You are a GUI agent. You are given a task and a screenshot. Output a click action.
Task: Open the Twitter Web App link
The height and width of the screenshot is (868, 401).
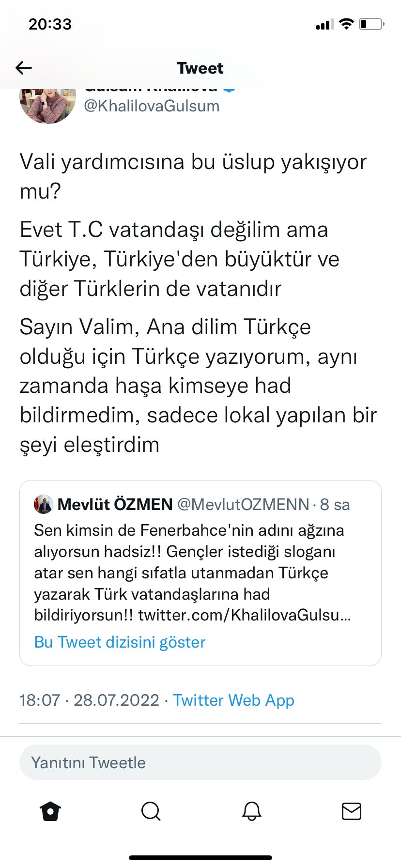(x=233, y=700)
